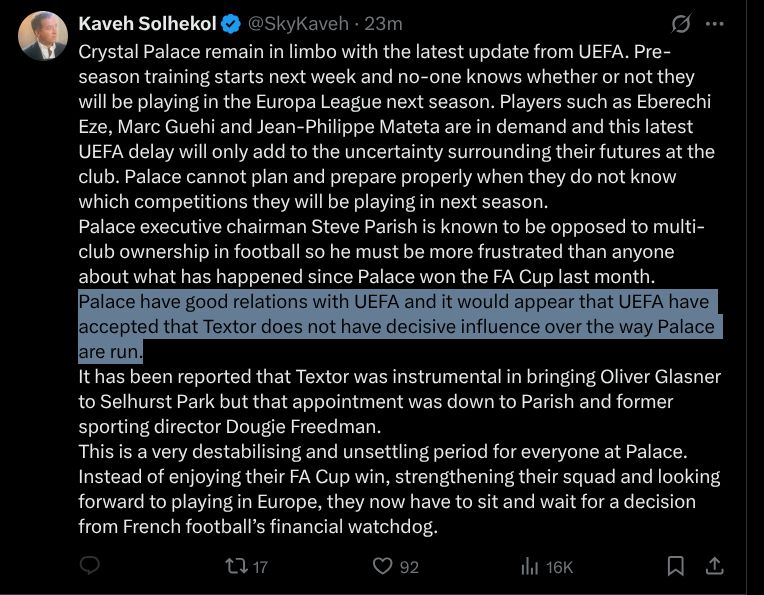Open the Grok slashed-circle icon

681,23
